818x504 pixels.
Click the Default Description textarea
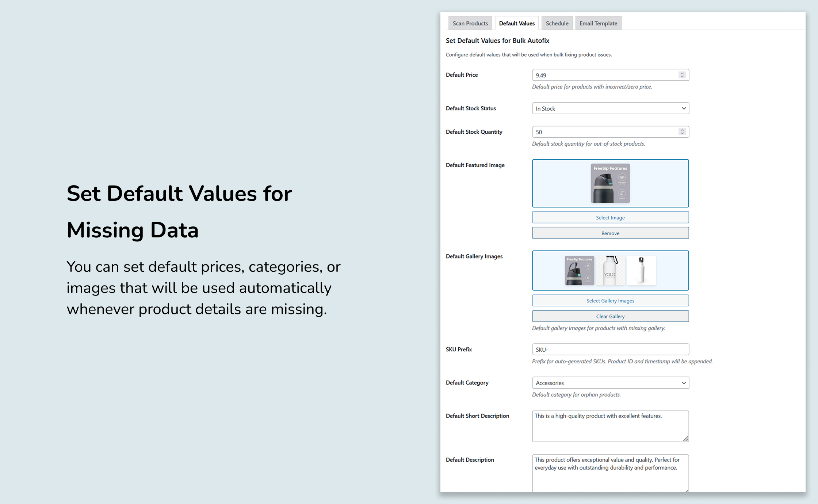[610, 473]
